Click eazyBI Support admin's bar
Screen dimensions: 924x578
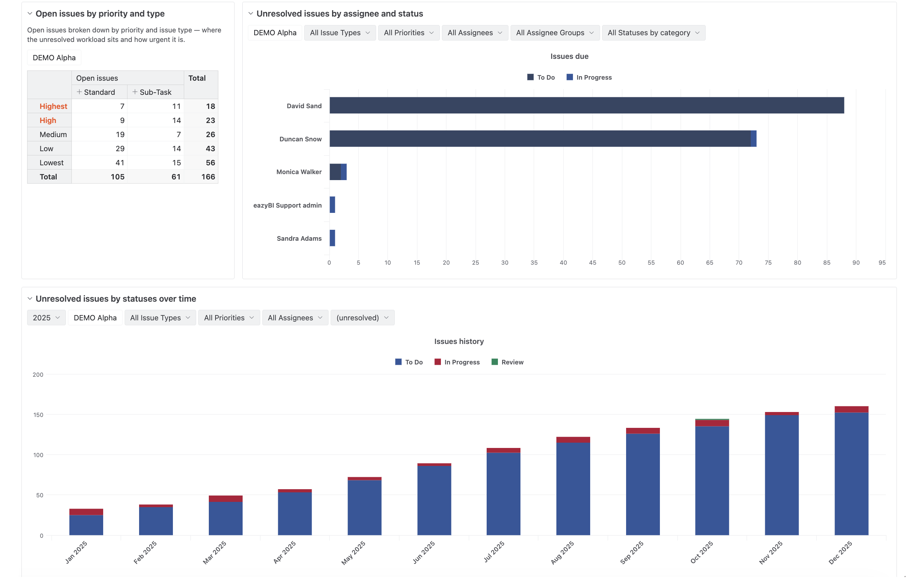pos(332,205)
